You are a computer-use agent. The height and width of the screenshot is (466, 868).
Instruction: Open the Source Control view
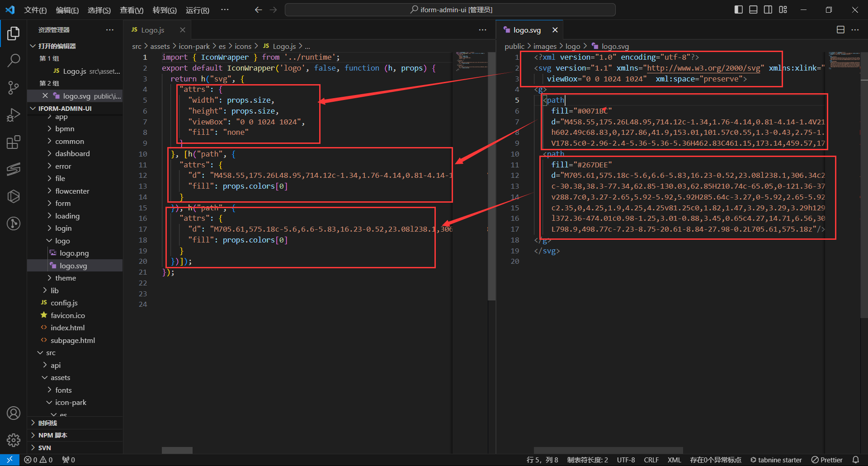[x=14, y=87]
